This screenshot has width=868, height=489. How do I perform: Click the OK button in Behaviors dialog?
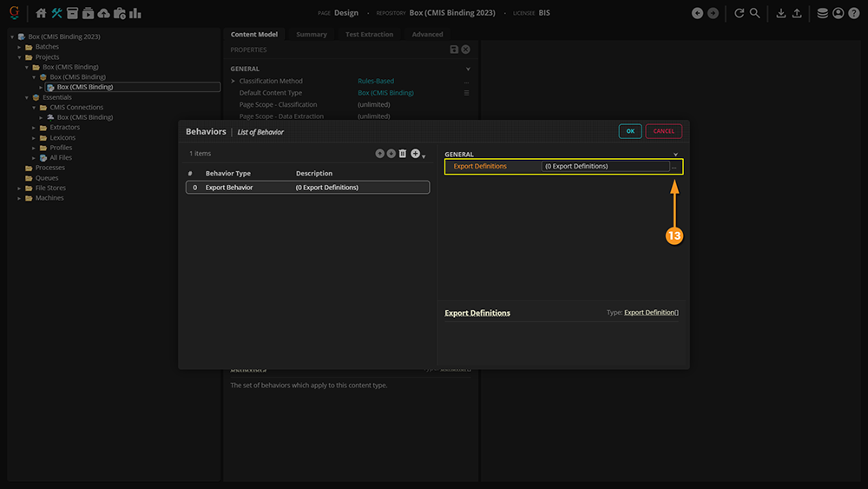click(x=630, y=131)
